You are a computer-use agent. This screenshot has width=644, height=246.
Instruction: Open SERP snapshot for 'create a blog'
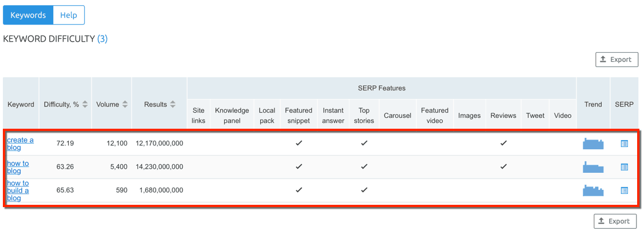(x=624, y=144)
